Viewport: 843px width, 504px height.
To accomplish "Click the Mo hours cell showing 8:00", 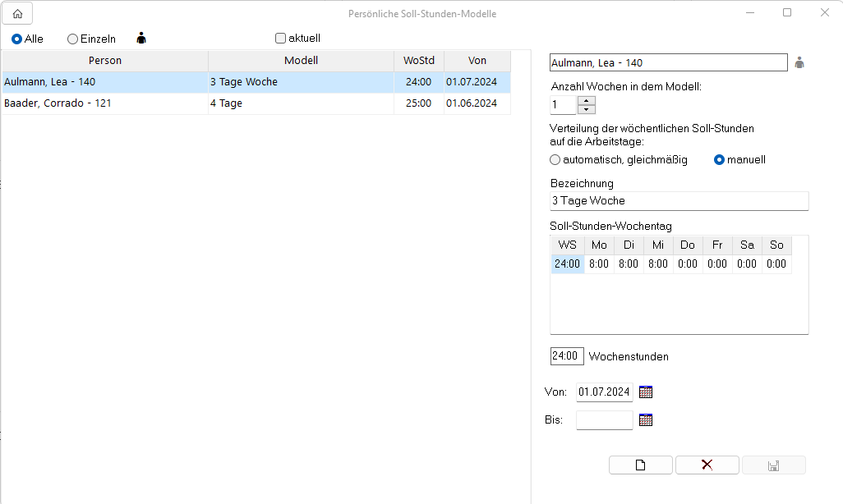I will click(x=599, y=264).
